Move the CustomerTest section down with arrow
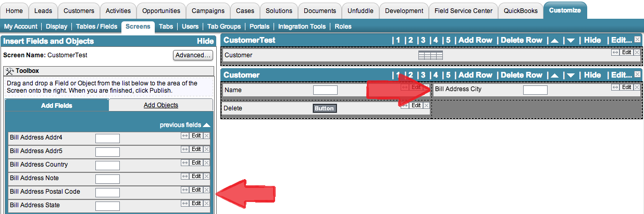This screenshot has width=644, height=214. [x=571, y=41]
